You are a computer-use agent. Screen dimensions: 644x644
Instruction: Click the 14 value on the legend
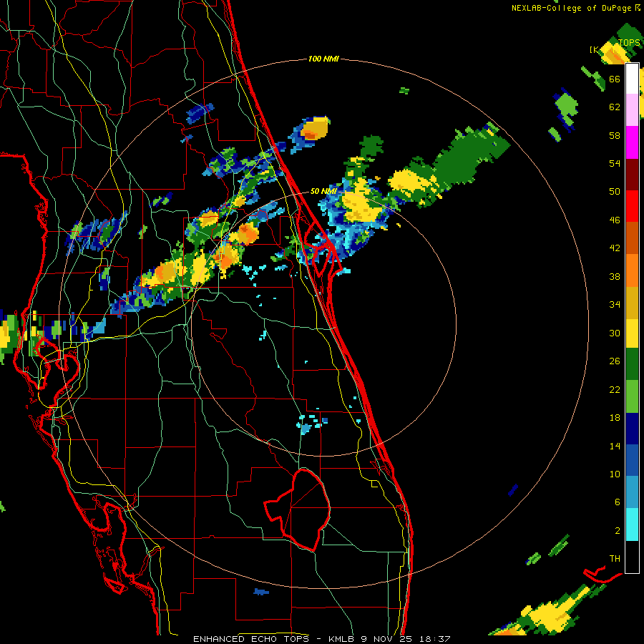(x=615, y=446)
